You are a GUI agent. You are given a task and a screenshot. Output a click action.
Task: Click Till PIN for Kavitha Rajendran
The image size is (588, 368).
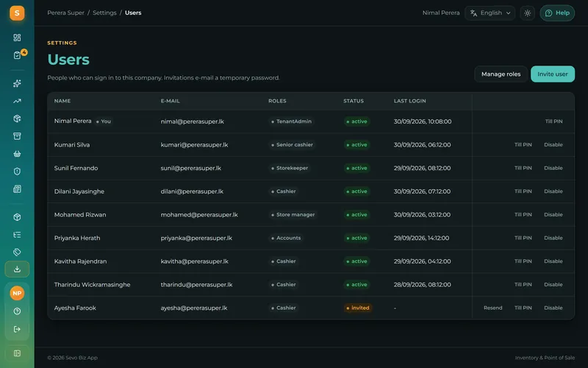click(523, 261)
